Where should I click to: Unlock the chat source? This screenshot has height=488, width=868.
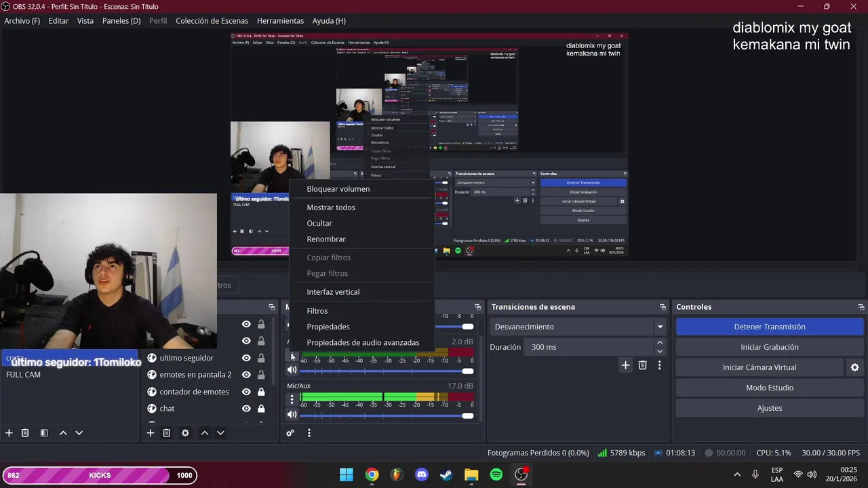coord(261,409)
